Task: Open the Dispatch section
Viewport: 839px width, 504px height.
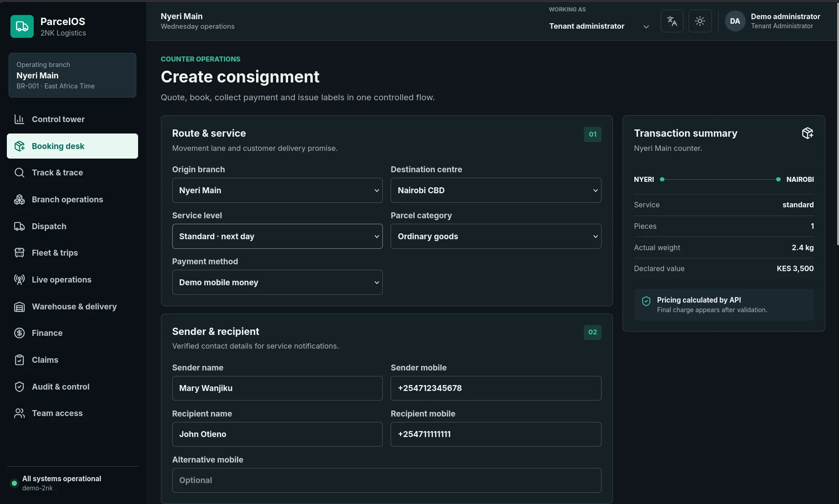Action: pyautogui.click(x=72, y=226)
